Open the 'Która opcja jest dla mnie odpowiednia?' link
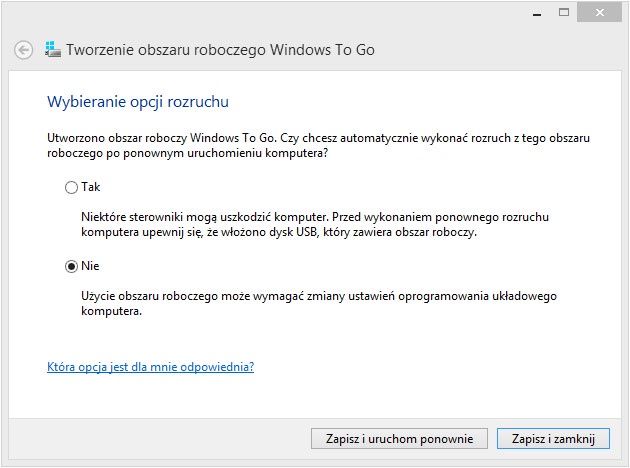Screen dimensions: 630x468 pos(150,367)
